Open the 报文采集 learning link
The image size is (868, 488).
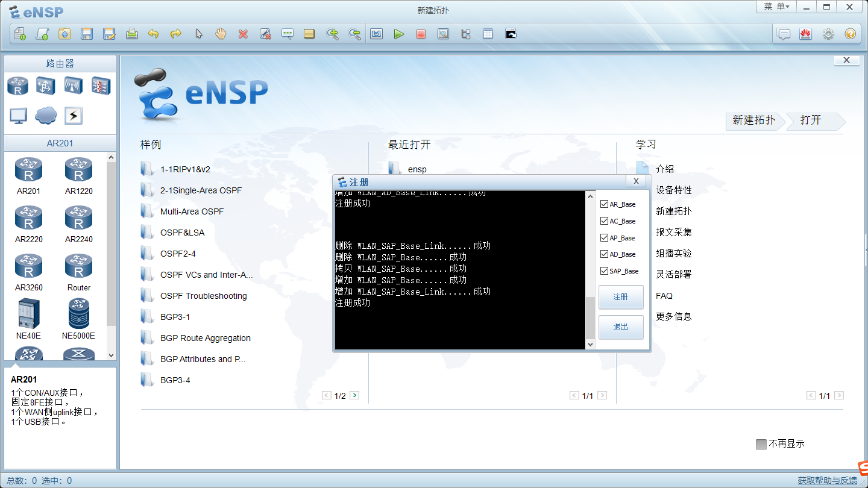674,233
